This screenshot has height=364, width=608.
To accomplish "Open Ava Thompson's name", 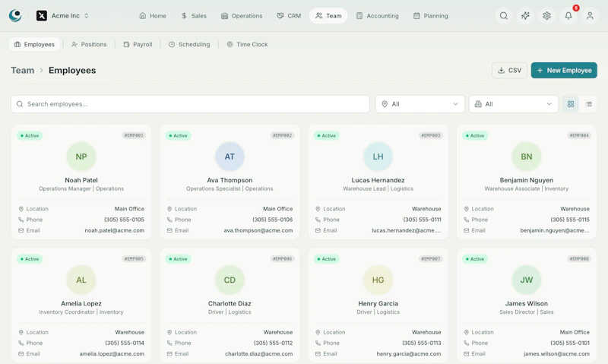I will 230,180.
